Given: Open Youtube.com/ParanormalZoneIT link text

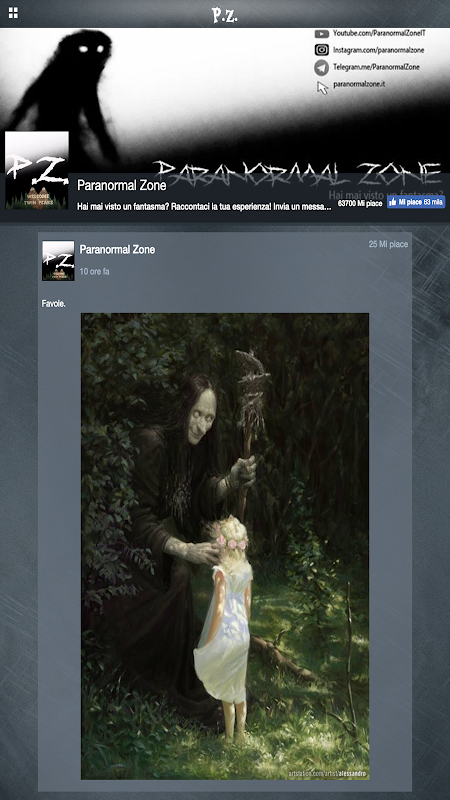Looking at the screenshot, I should pos(379,33).
